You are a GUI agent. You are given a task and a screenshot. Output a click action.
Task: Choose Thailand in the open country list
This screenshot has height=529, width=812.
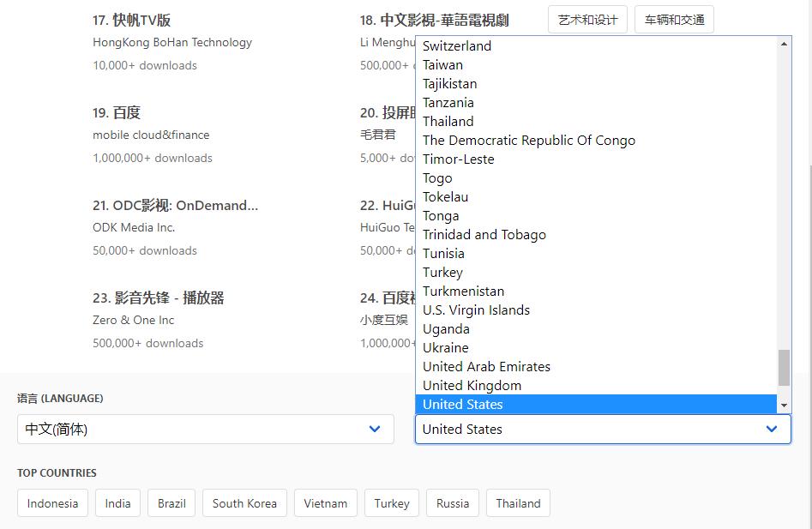(x=447, y=121)
